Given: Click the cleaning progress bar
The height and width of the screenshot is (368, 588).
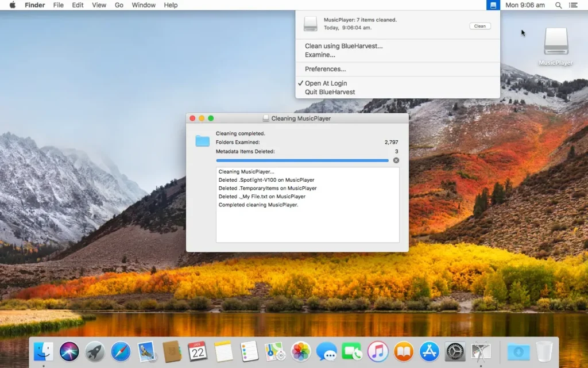Looking at the screenshot, I should click(x=303, y=160).
